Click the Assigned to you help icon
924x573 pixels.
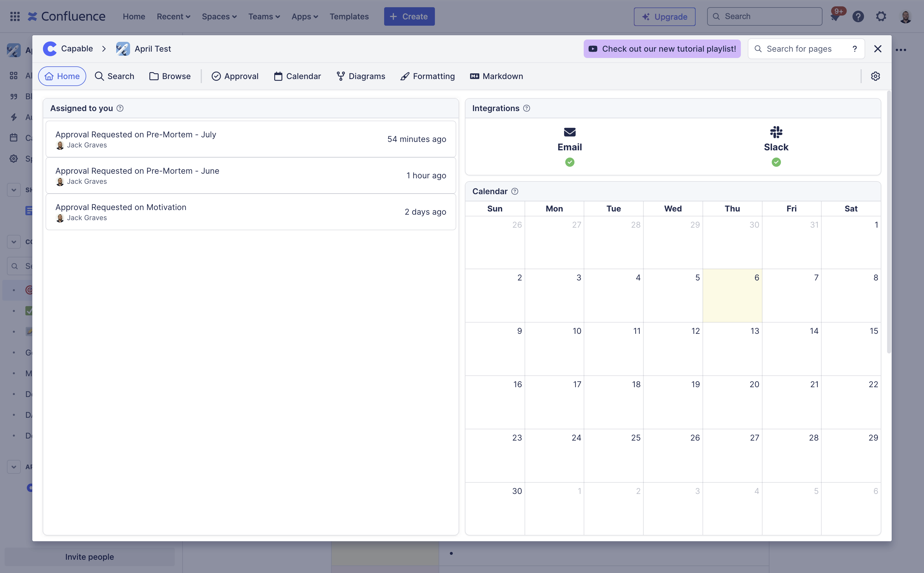pyautogui.click(x=120, y=108)
